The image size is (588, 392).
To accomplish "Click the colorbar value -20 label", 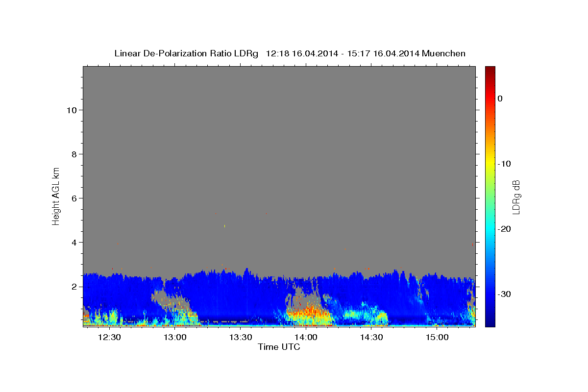I will pos(504,229).
